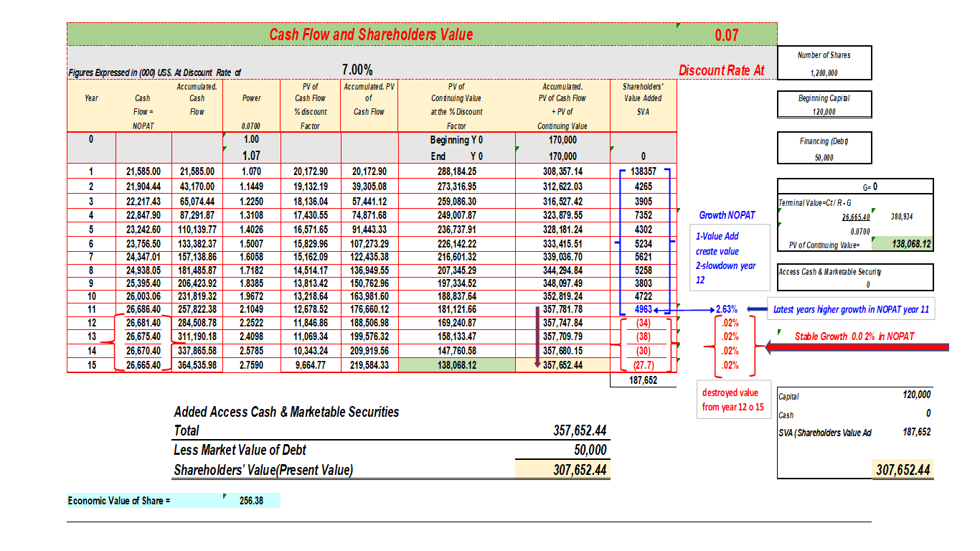980x551 pixels.
Task: Click accumulated cash flow 133,382.37
Action: [x=197, y=244]
